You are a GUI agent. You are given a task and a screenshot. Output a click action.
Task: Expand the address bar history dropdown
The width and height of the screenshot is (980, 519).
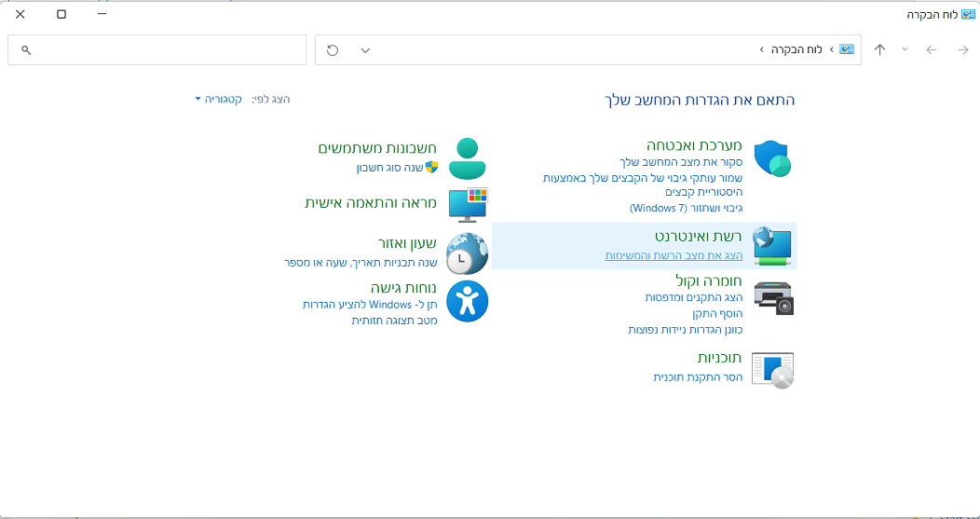(x=365, y=50)
